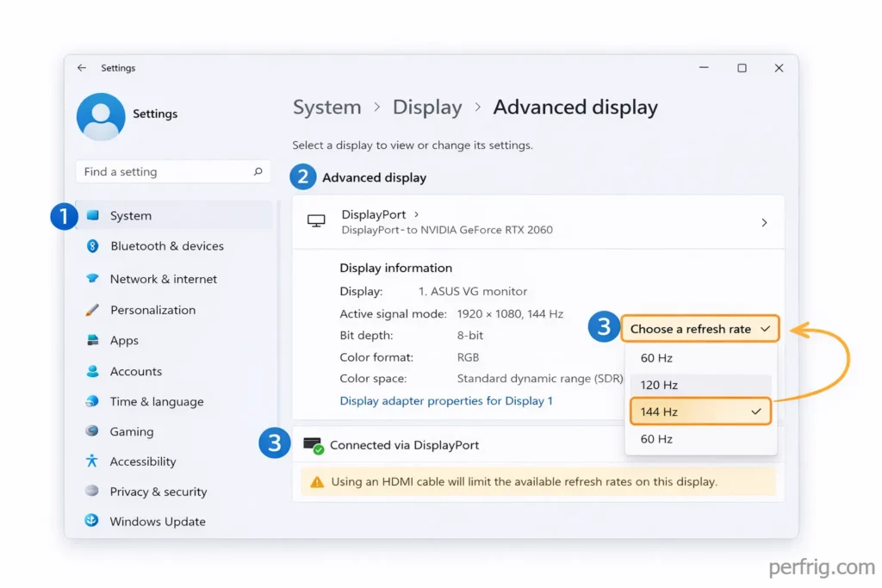Select 144 Hz refresh rate
This screenshot has height=588, width=882.
click(x=699, y=411)
